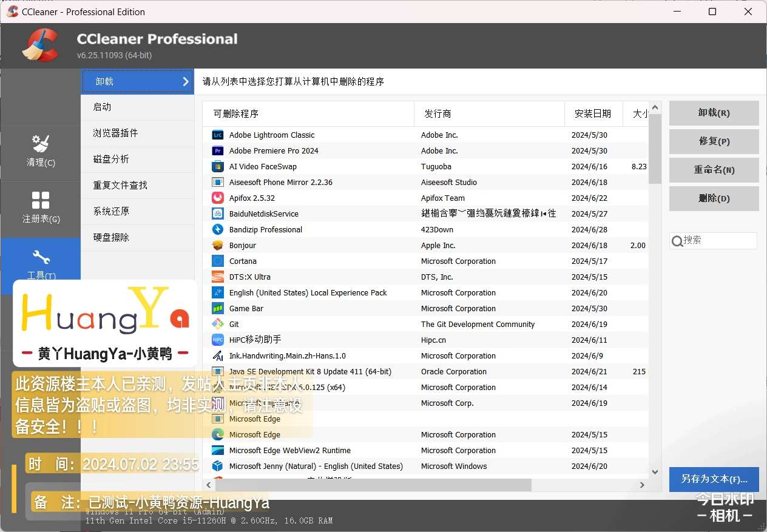767x532 pixels.
Task: Click the Adobe Lightroom Classic icon
Action: (x=218, y=135)
